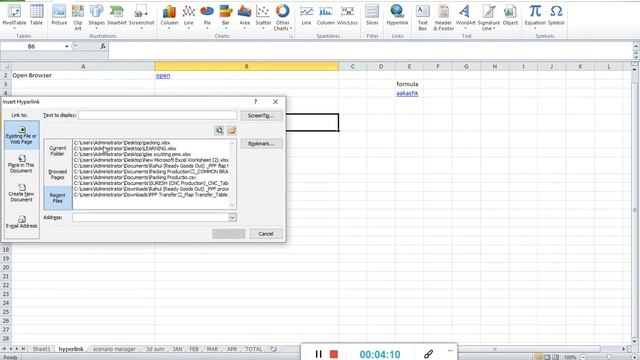Insert a SmartArt graphic
Image resolution: width=640 pixels, height=360 pixels.
[117, 16]
